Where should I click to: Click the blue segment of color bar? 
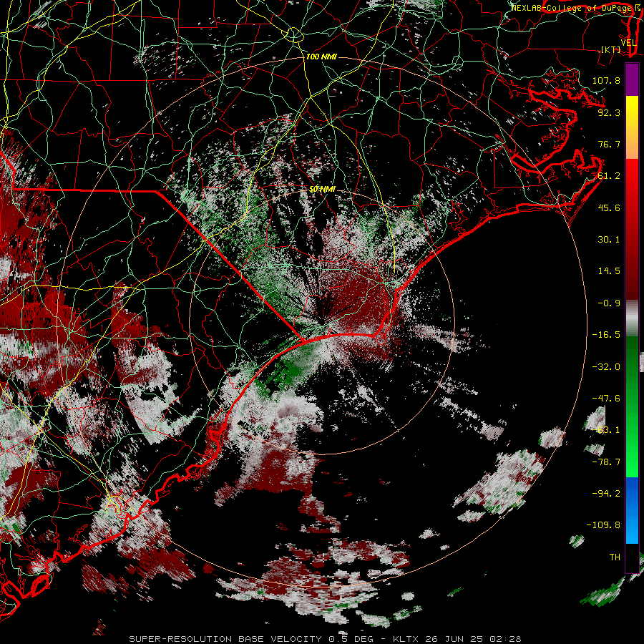pos(632,510)
